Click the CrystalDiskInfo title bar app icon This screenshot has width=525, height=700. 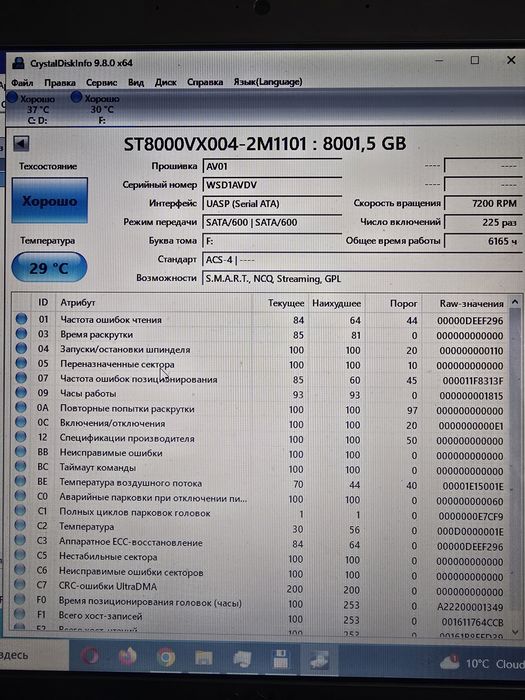coord(18,63)
